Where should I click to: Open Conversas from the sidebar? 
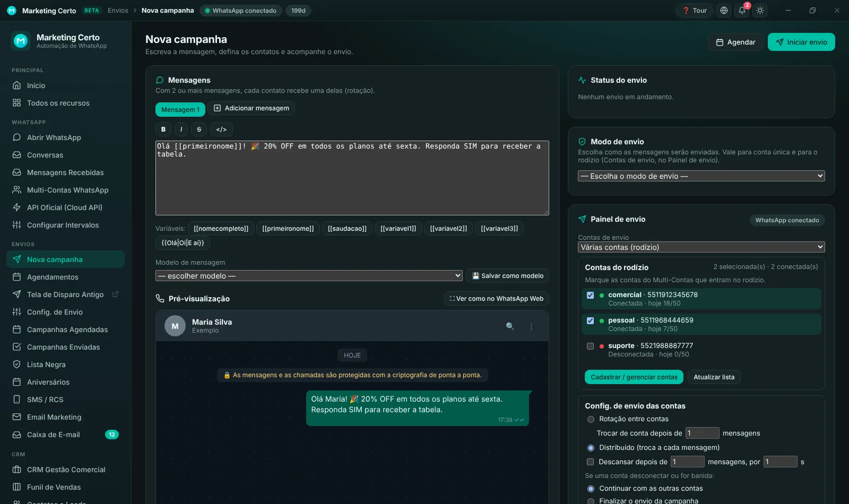(65, 155)
